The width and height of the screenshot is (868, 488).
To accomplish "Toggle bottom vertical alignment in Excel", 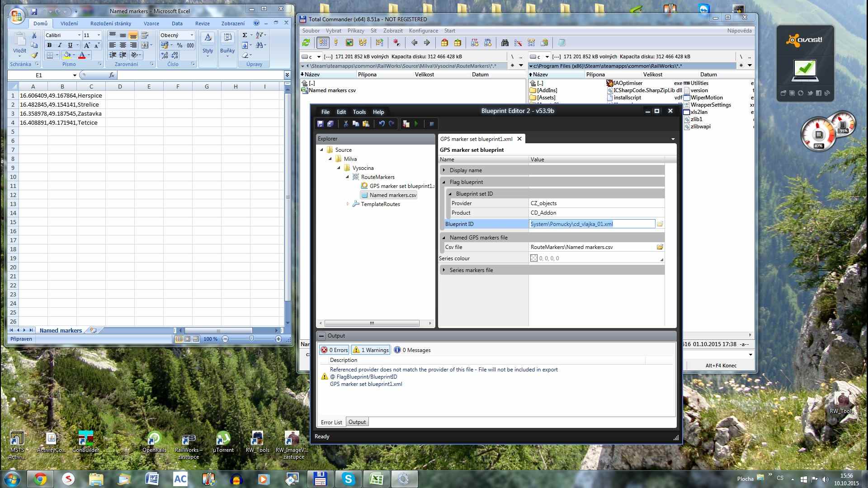I will click(133, 35).
